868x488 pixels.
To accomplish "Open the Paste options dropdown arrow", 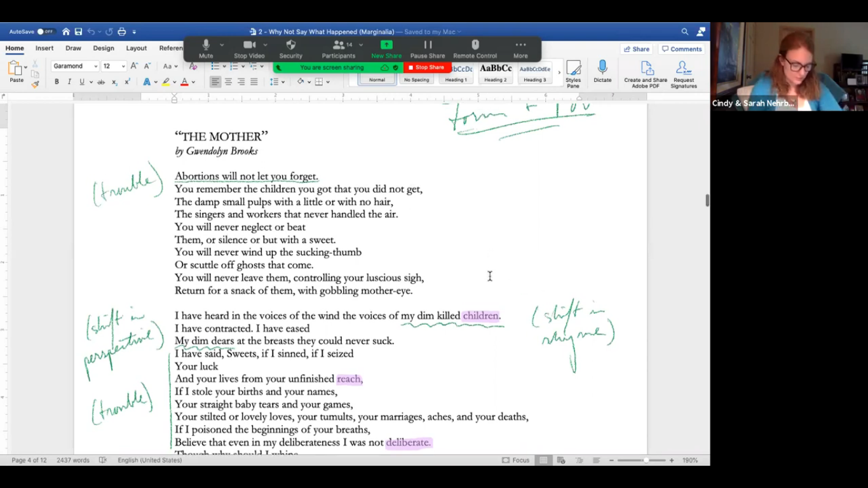I will pos(25,67).
